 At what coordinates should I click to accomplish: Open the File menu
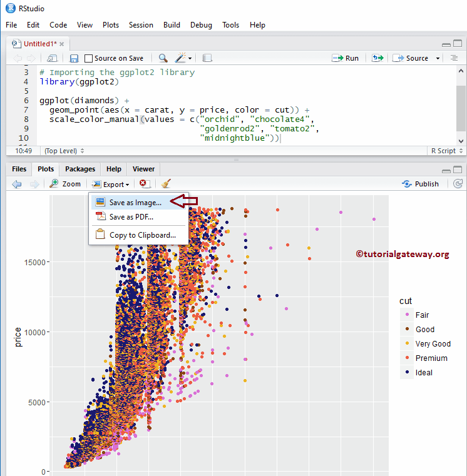(11, 25)
